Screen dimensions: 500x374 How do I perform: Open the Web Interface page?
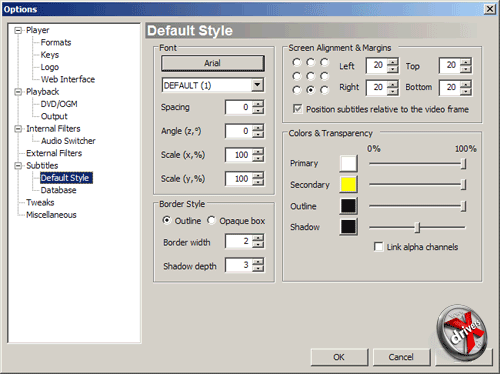68,79
